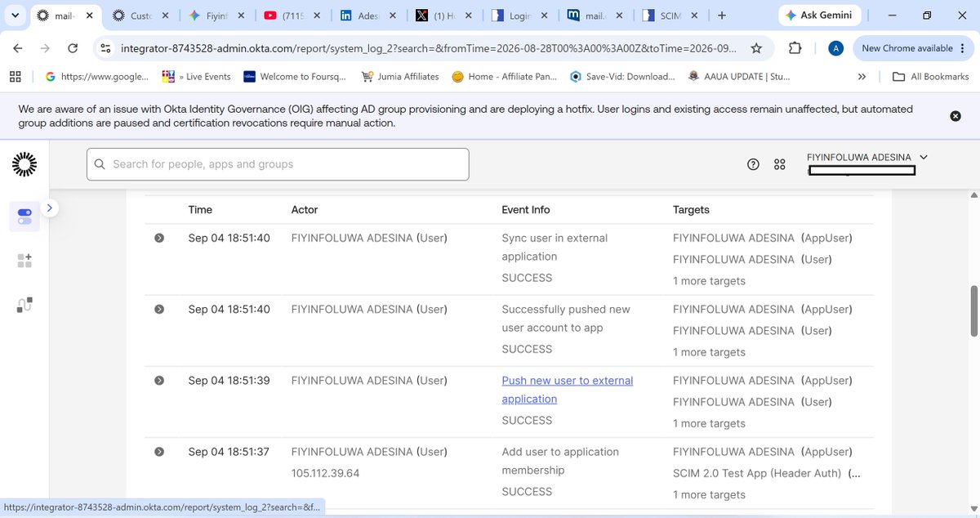Image resolution: width=980 pixels, height=518 pixels.
Task: Focus the search for people, apps and groups field
Action: pyautogui.click(x=278, y=164)
